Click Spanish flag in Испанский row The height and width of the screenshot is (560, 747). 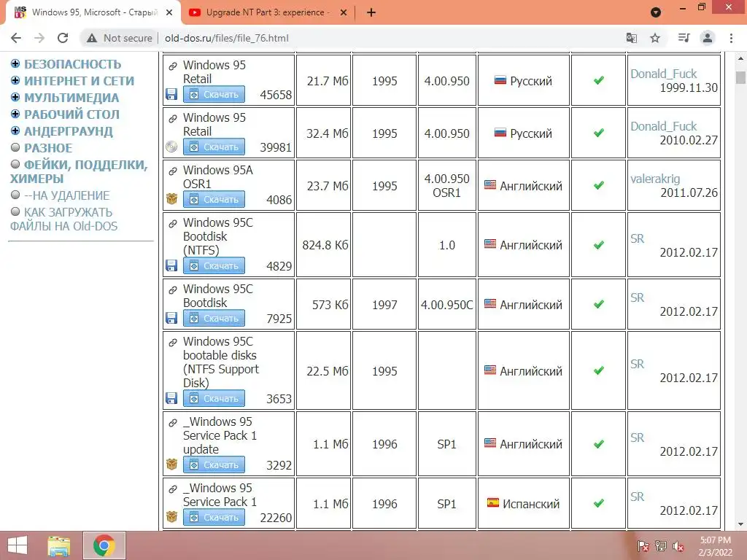493,503
